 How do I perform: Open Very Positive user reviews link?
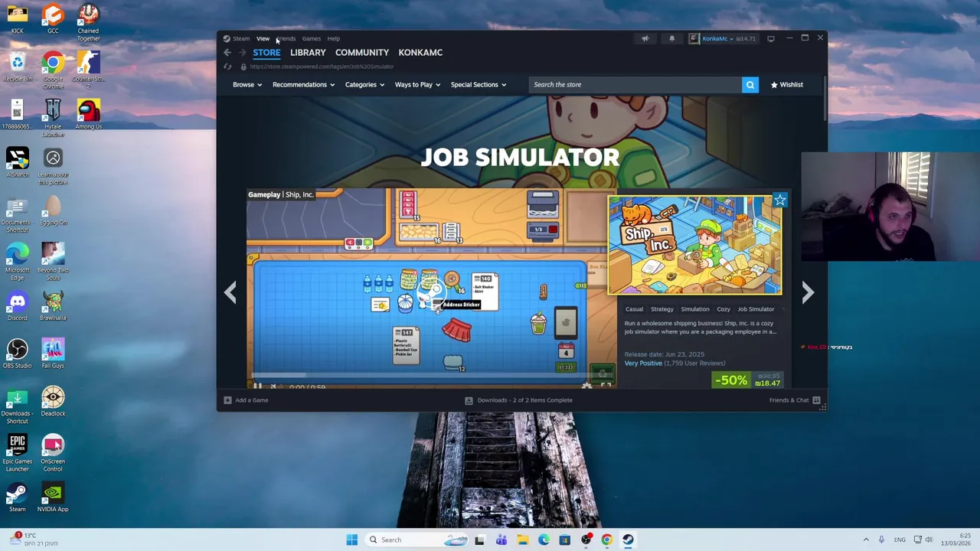(x=643, y=364)
